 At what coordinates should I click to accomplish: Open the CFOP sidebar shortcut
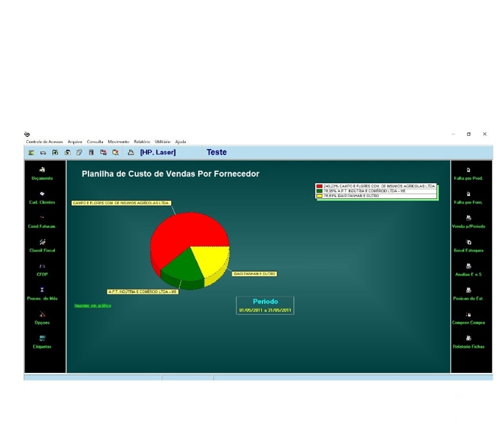(x=42, y=267)
